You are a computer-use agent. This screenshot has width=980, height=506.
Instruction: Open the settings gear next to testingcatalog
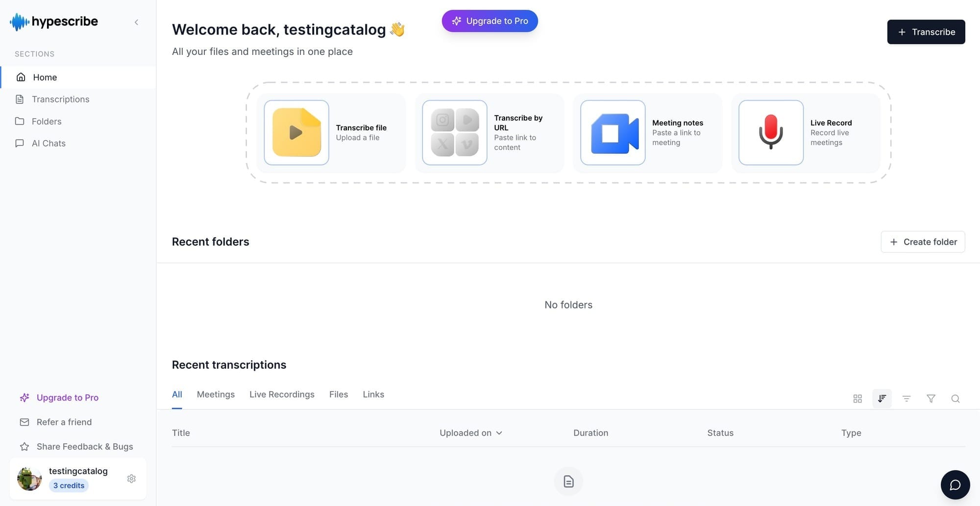click(131, 479)
